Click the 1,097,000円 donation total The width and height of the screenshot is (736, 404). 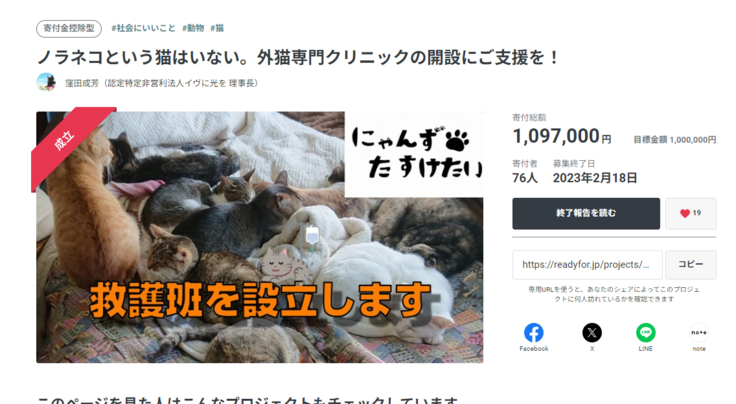pos(561,136)
